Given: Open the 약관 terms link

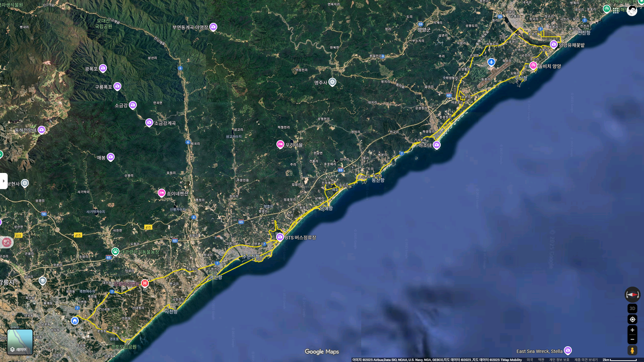Looking at the screenshot, I should coord(541,360).
